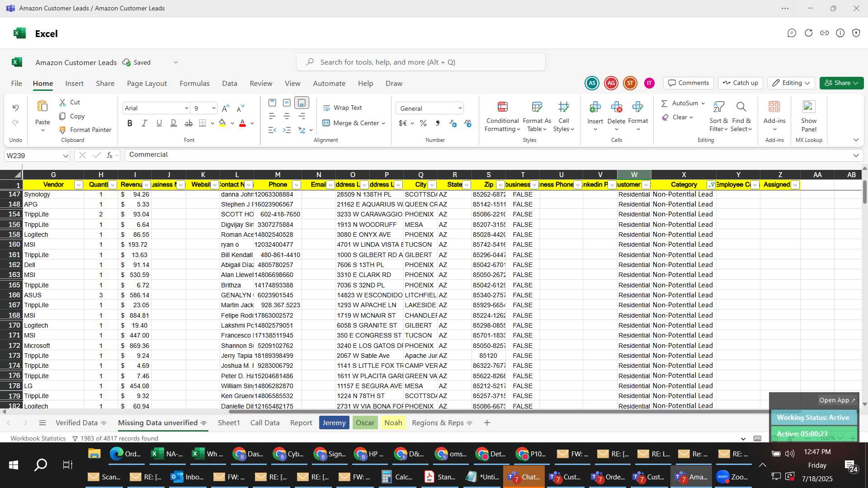Open the Data ribbon tab
Screen dimensions: 868x488
click(x=230, y=84)
